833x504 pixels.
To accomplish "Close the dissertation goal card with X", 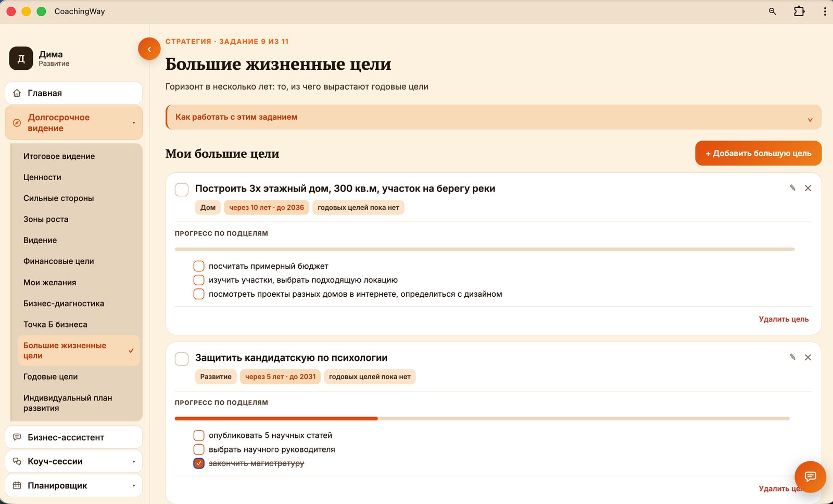I will pos(808,357).
